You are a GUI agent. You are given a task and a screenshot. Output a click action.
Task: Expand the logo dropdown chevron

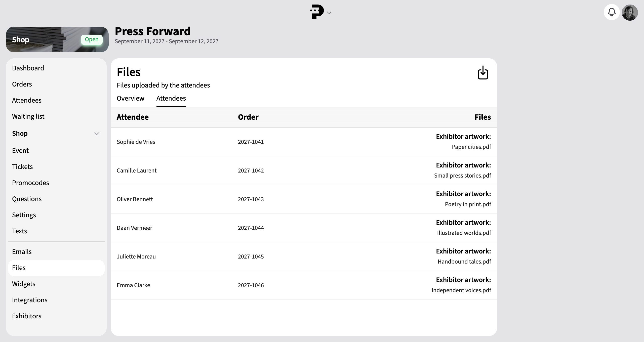329,12
